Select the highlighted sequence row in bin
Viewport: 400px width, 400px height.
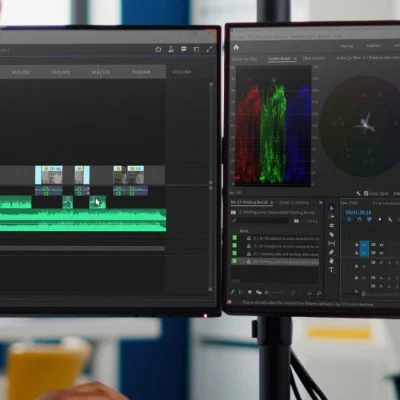click(x=275, y=262)
